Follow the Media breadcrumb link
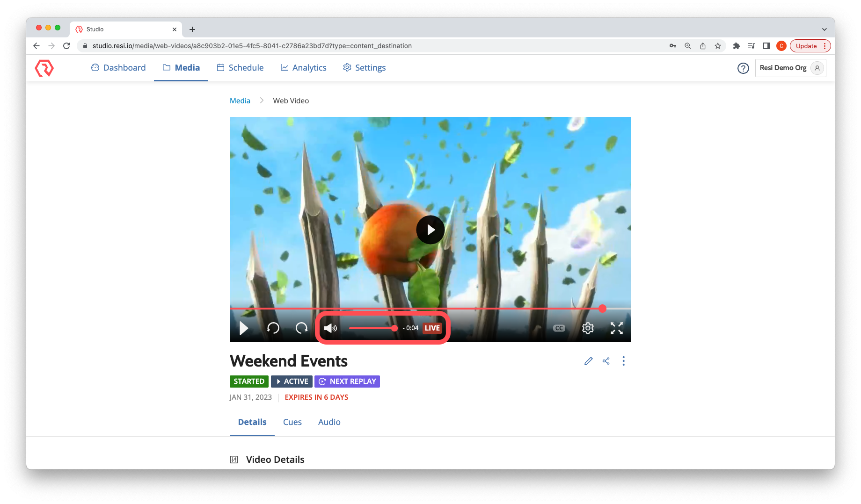Screen dimensions: 861x504 (x=240, y=101)
